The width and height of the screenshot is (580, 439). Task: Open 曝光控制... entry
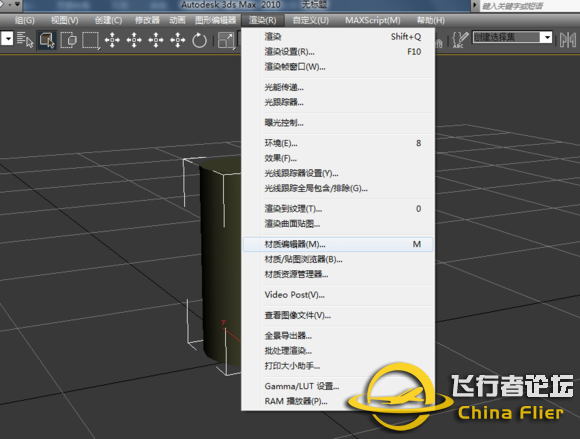[338, 123]
